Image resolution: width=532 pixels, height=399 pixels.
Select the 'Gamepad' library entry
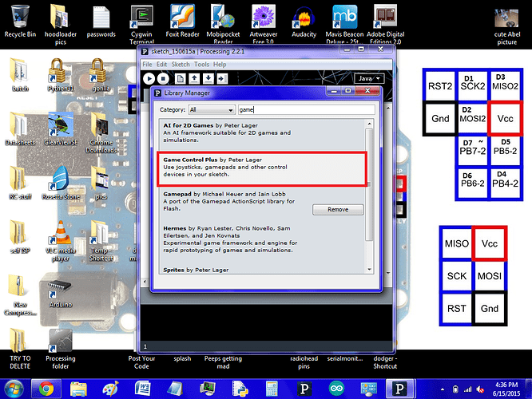(261, 203)
